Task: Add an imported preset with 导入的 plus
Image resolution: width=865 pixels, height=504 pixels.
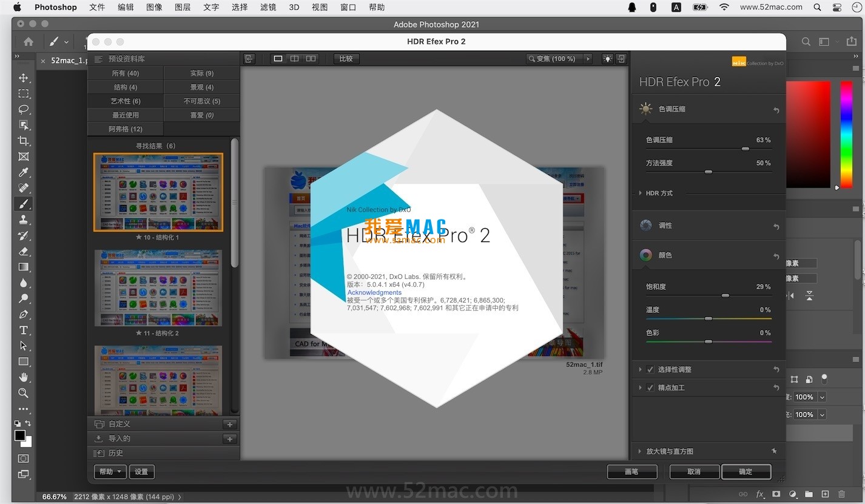Action: 229,438
